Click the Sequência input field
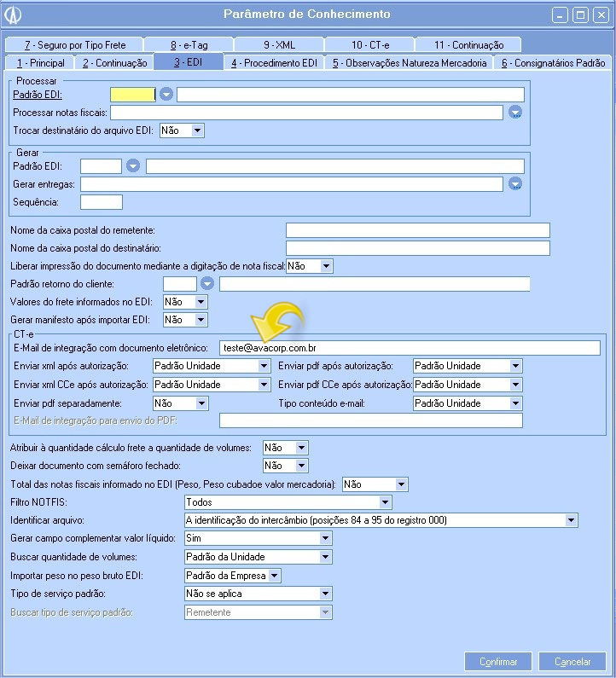Image resolution: width=616 pixels, height=678 pixels. pyautogui.click(x=102, y=202)
